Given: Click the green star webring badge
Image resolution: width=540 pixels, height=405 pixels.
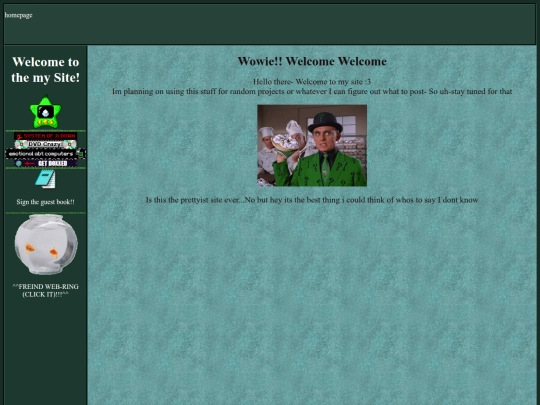Looking at the screenshot, I should (45, 112).
